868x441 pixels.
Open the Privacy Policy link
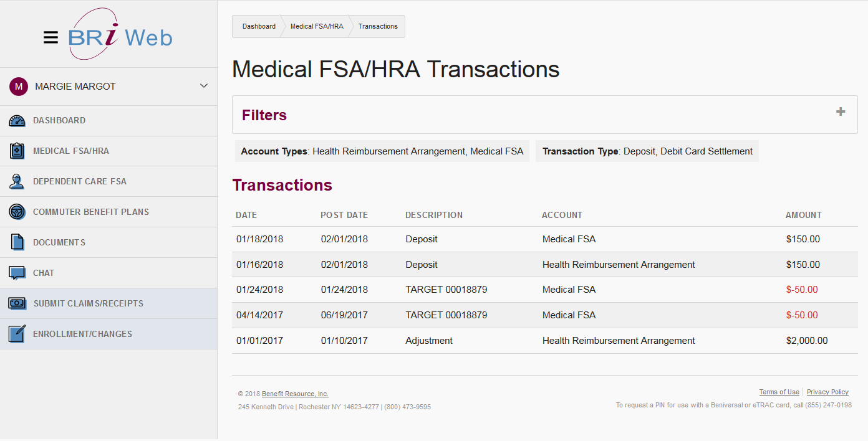point(827,392)
